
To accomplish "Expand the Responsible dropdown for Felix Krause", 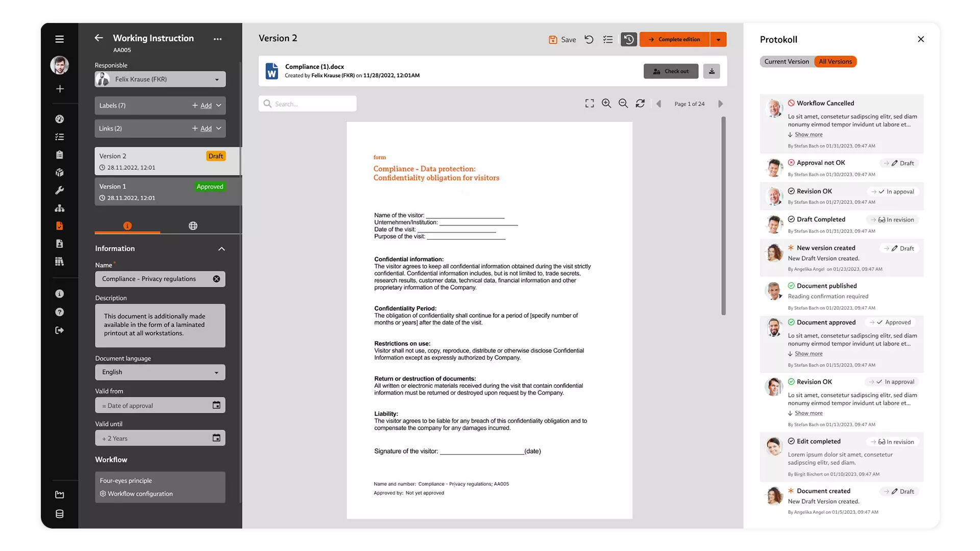I will pos(216,79).
